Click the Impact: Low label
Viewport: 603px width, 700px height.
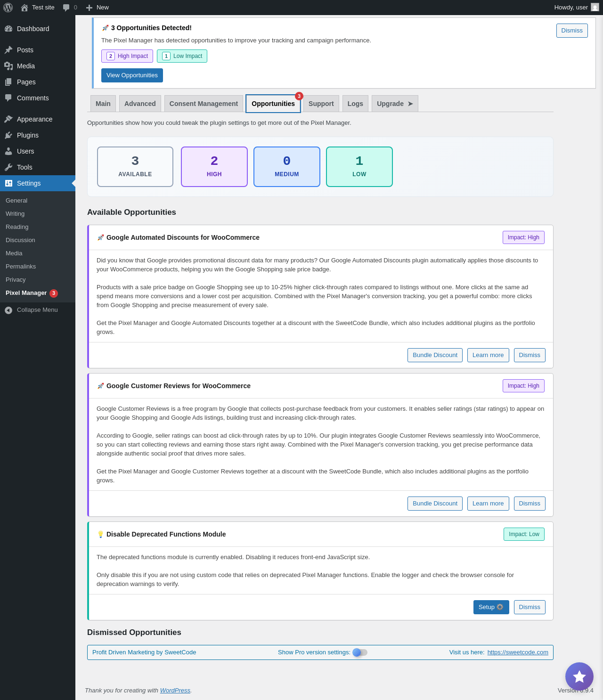(524, 534)
